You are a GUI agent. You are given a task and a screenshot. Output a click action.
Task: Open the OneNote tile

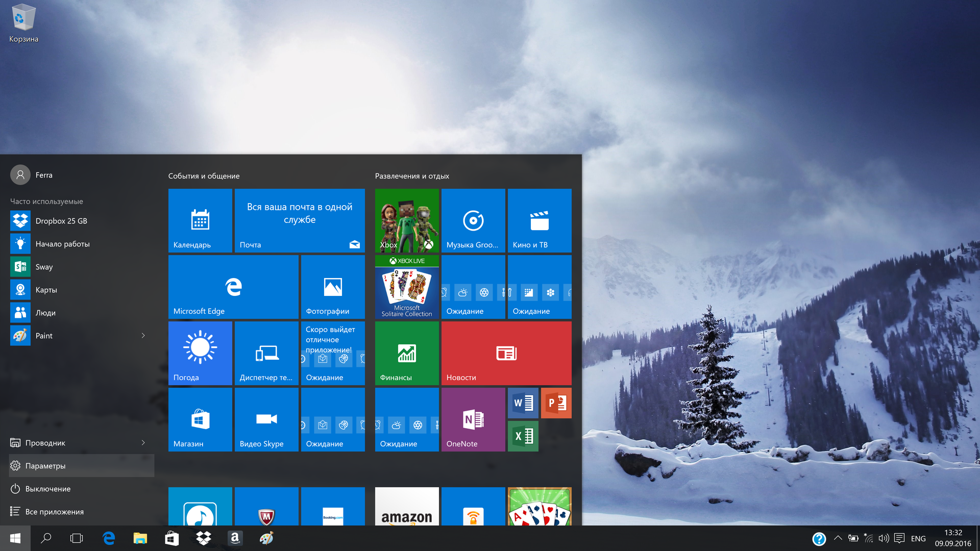[473, 419]
